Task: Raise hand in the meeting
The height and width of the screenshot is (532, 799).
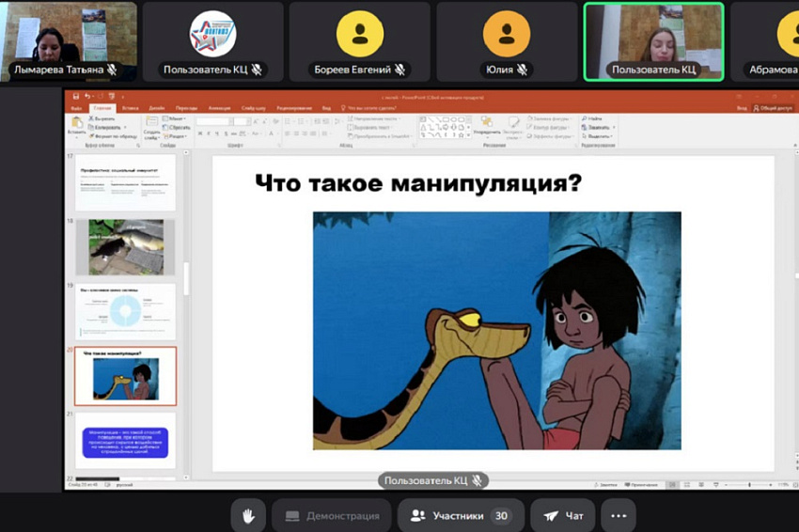Action: pyautogui.click(x=248, y=515)
